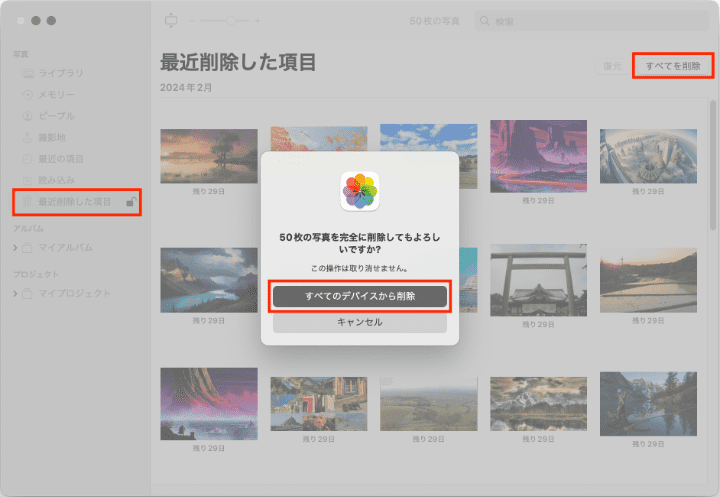The width and height of the screenshot is (720, 497).
Task: Click the album folder icon beside マイアルバム
Action: pos(28,248)
